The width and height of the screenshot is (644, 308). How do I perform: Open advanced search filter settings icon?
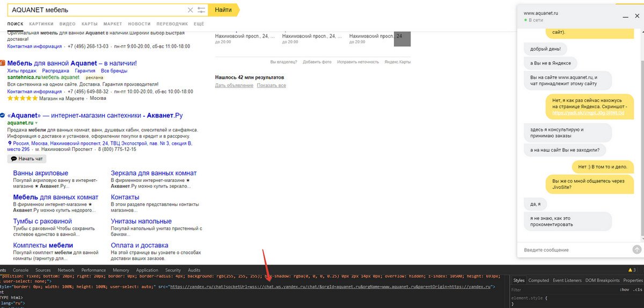(x=201, y=10)
